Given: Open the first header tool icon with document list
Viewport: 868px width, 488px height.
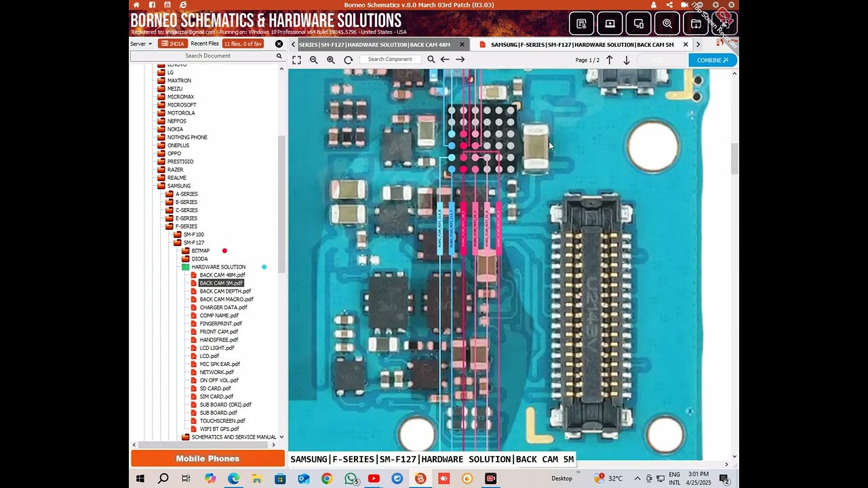Looking at the screenshot, I should pyautogui.click(x=582, y=24).
